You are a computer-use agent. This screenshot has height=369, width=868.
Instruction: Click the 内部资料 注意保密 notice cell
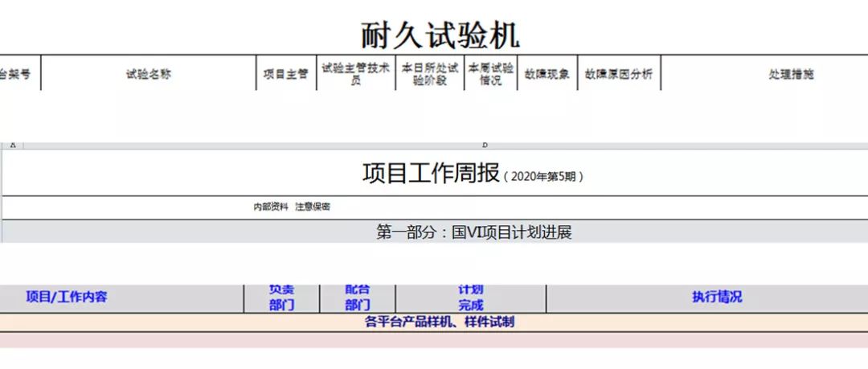pyautogui.click(x=292, y=207)
